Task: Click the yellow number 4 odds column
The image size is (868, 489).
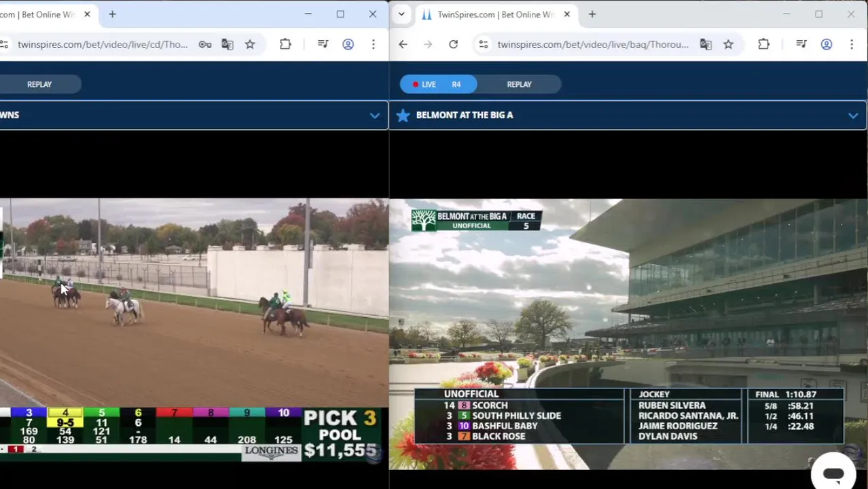Action: (x=65, y=427)
